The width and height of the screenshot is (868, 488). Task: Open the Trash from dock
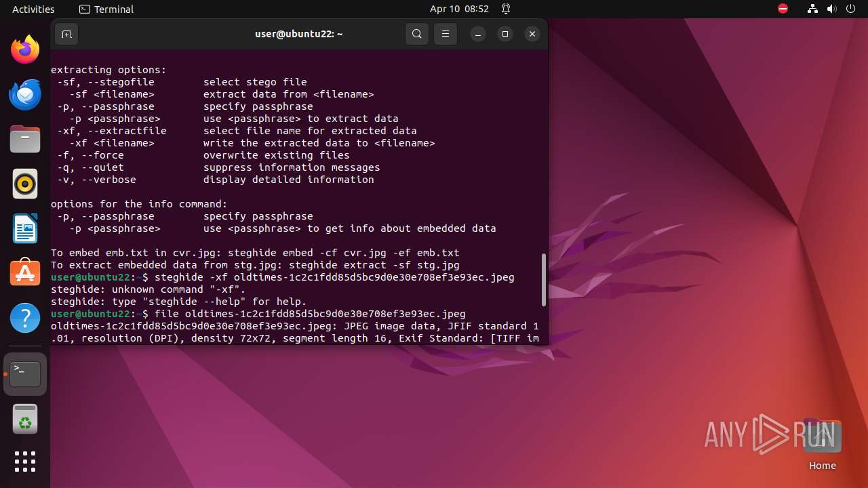pyautogui.click(x=25, y=418)
